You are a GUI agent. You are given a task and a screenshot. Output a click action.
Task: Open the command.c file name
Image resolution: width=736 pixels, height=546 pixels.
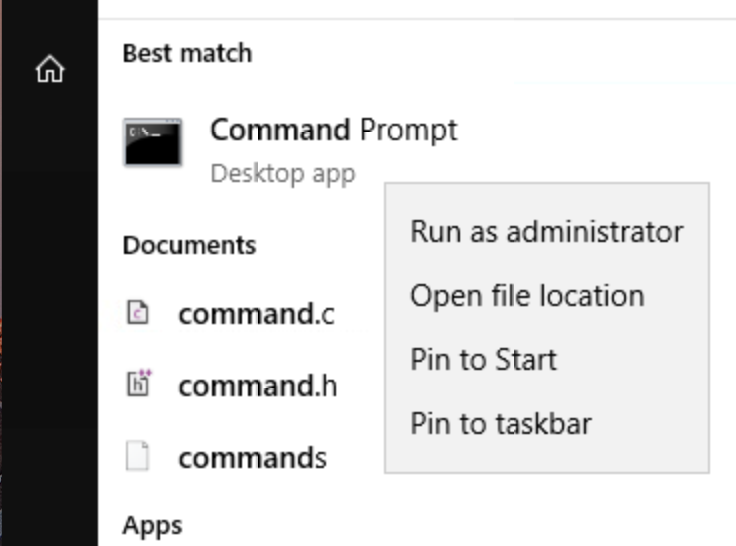click(x=256, y=314)
